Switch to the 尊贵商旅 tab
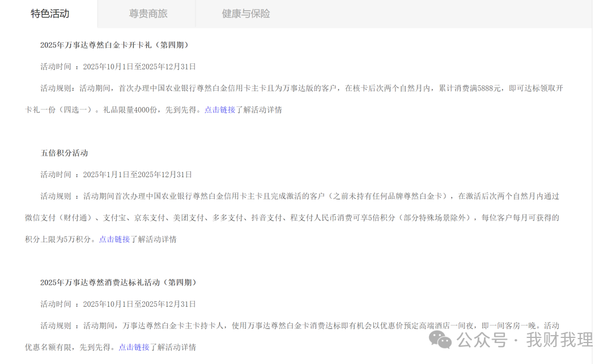Viewport: 612px width, 364px height. 148,14
